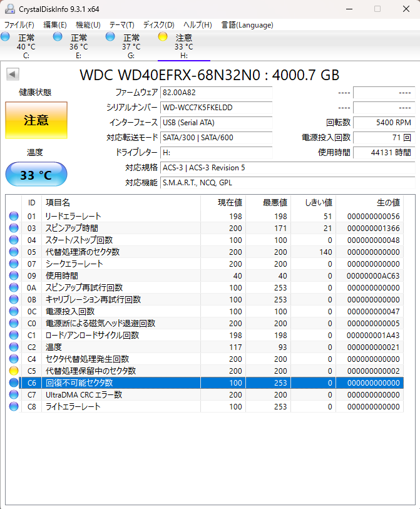The width and height of the screenshot is (420, 509).
Task: Click the blue status orb for drive E:
Action: coord(58,37)
